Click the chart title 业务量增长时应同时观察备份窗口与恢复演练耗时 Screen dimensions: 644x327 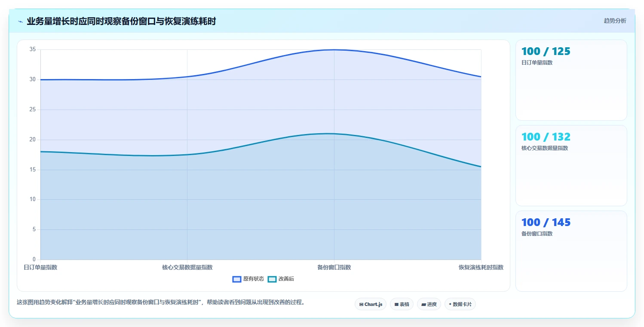click(x=121, y=21)
